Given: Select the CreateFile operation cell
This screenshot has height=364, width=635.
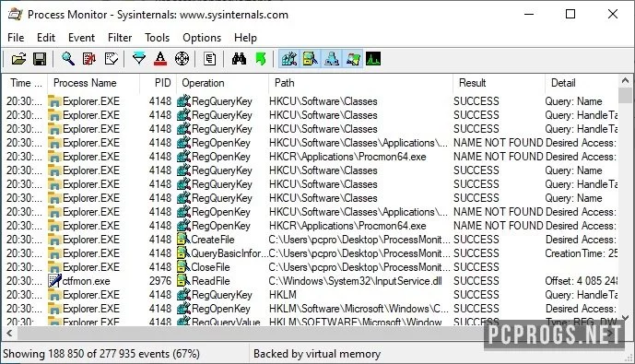Looking at the screenshot, I should point(212,240).
